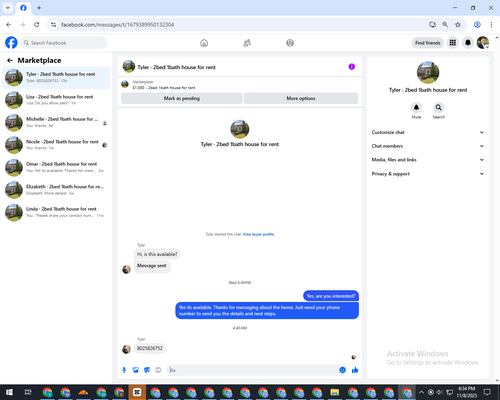Click the 'Yes, are you interested?' message
The width and height of the screenshot is (500, 400).
(x=331, y=296)
